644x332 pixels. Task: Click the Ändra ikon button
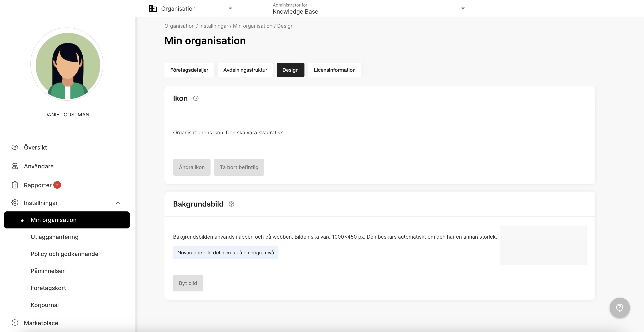tap(192, 167)
